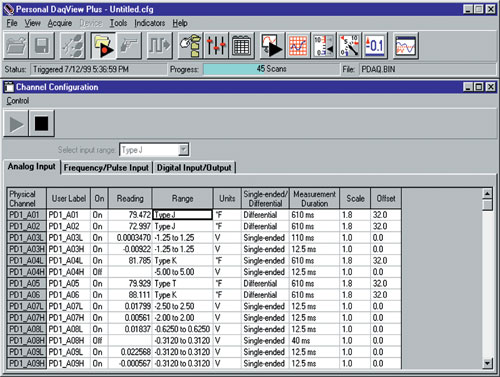Open the File menu
The height and width of the screenshot is (377, 500).
click(x=12, y=23)
